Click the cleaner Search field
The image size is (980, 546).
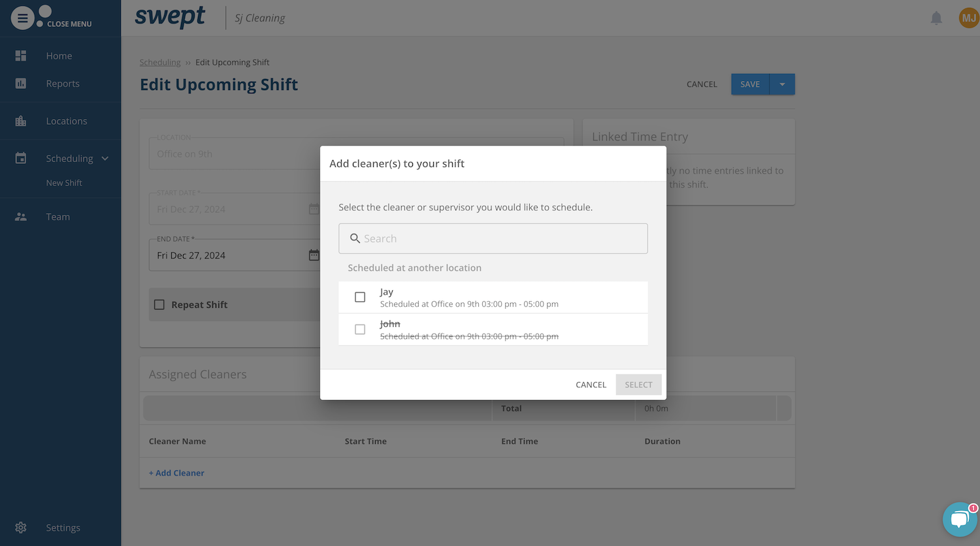click(493, 239)
